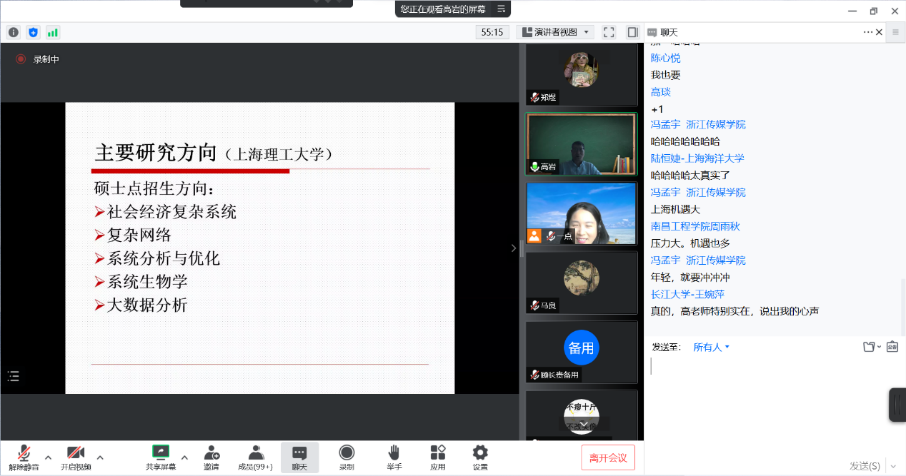Unmute the microphone (解除静音)
Image resolution: width=906 pixels, height=476 pixels.
[21, 455]
